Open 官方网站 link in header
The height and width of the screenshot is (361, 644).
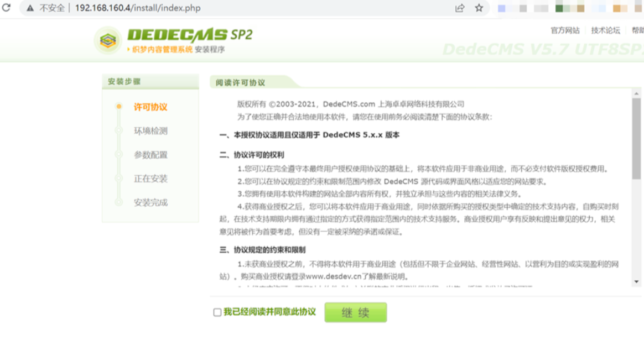coord(565,30)
